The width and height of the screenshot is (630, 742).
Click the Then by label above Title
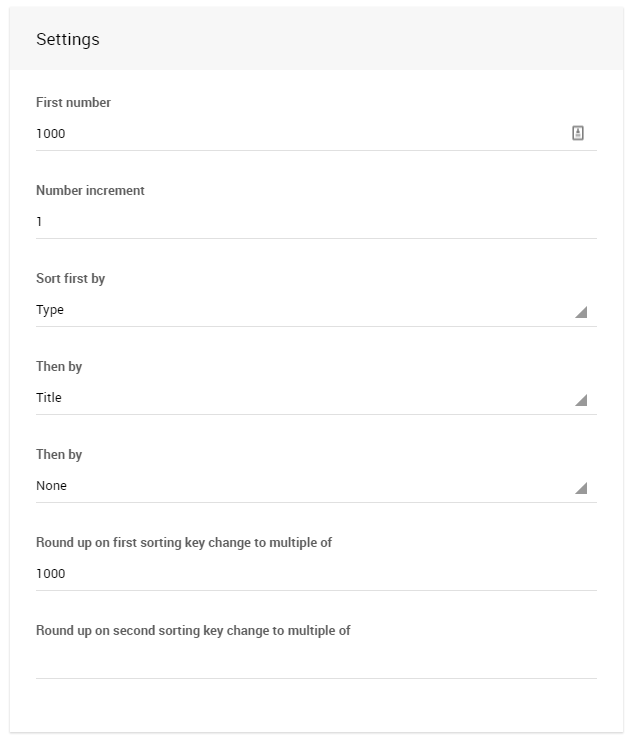[59, 367]
